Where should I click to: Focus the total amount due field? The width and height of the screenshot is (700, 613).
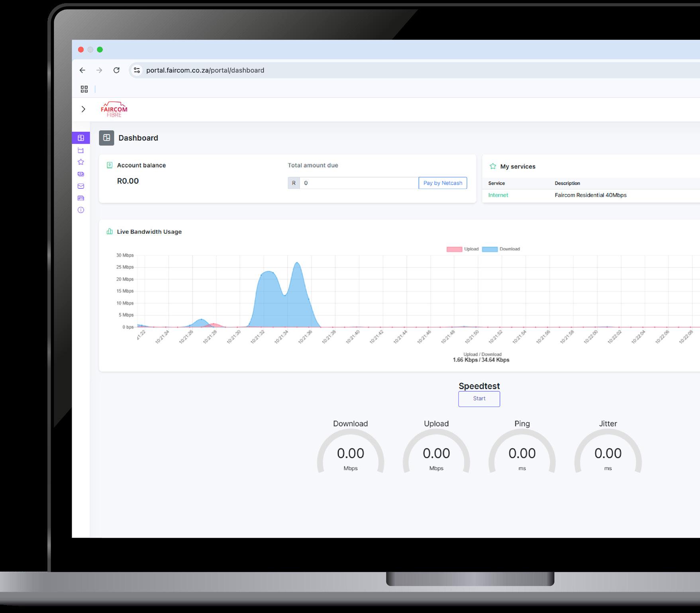tap(359, 183)
